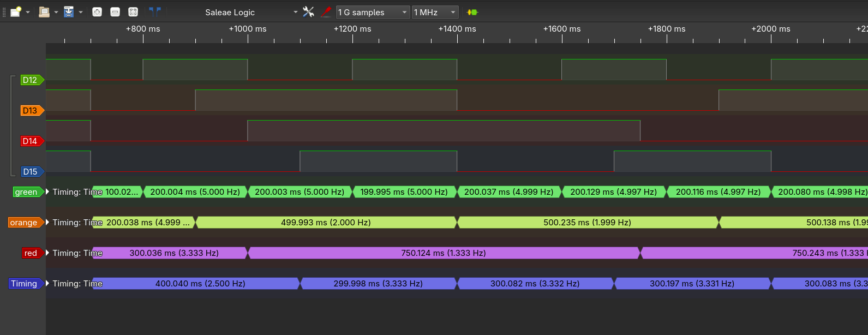Click the red decoder color label
The image size is (868, 335).
pos(31,253)
